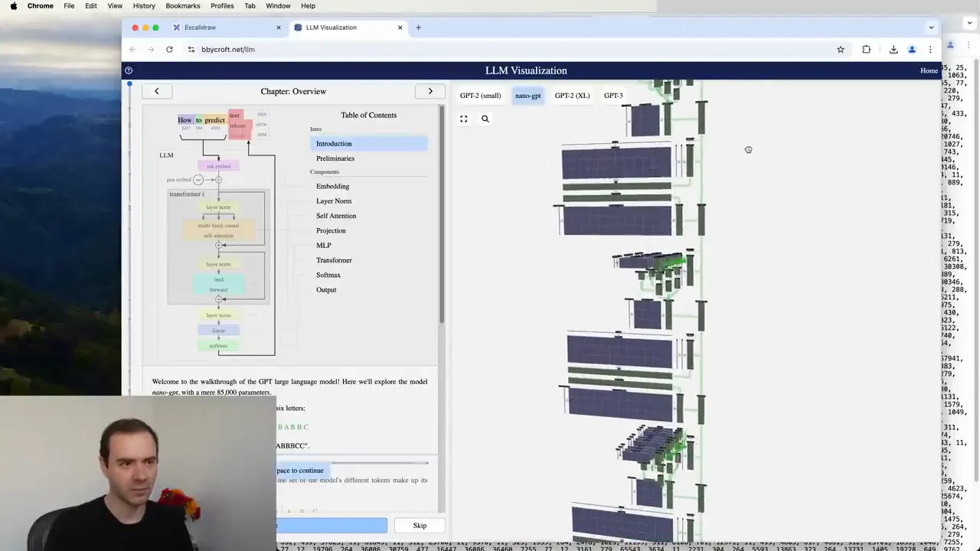Go back in browser history

(x=132, y=49)
